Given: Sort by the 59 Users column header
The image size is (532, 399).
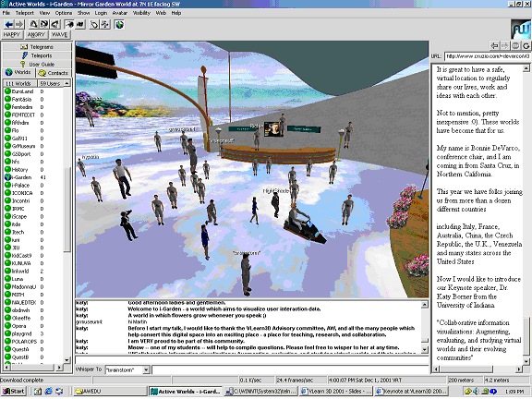Looking at the screenshot, I should pyautogui.click(x=50, y=83).
